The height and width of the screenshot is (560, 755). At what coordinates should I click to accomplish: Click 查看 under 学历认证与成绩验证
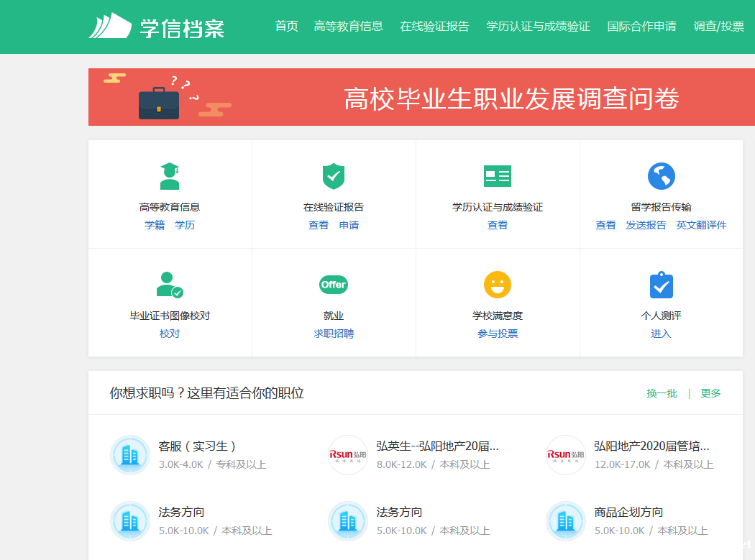click(498, 225)
